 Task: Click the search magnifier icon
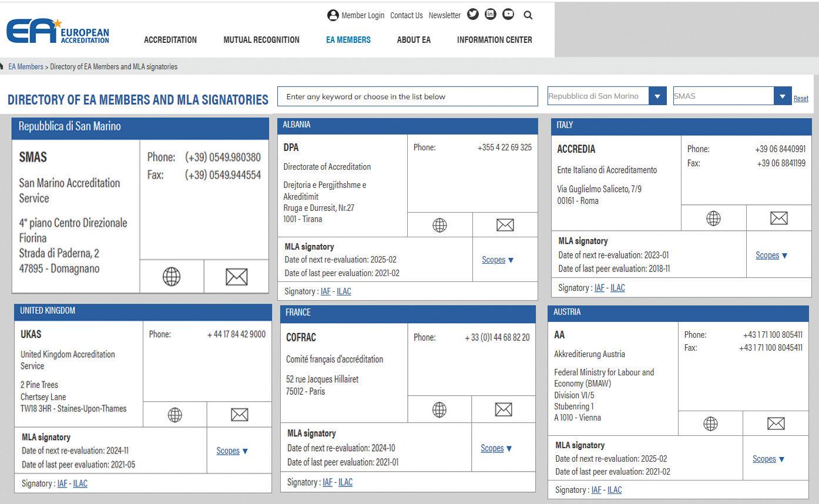[528, 15]
